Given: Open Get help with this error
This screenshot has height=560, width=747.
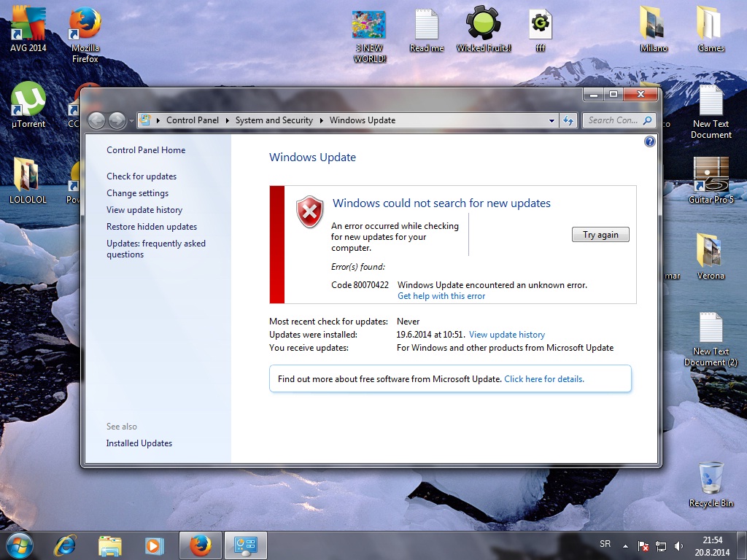Looking at the screenshot, I should (x=441, y=296).
